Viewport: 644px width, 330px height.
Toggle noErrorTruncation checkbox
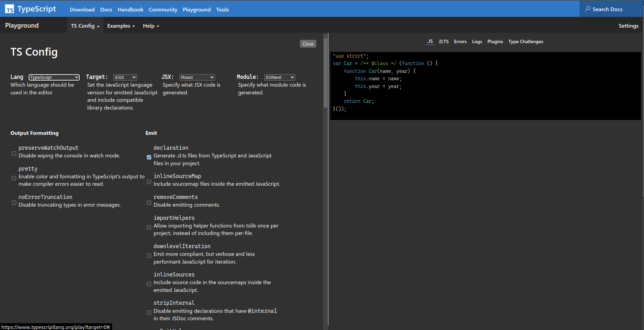pos(14,203)
